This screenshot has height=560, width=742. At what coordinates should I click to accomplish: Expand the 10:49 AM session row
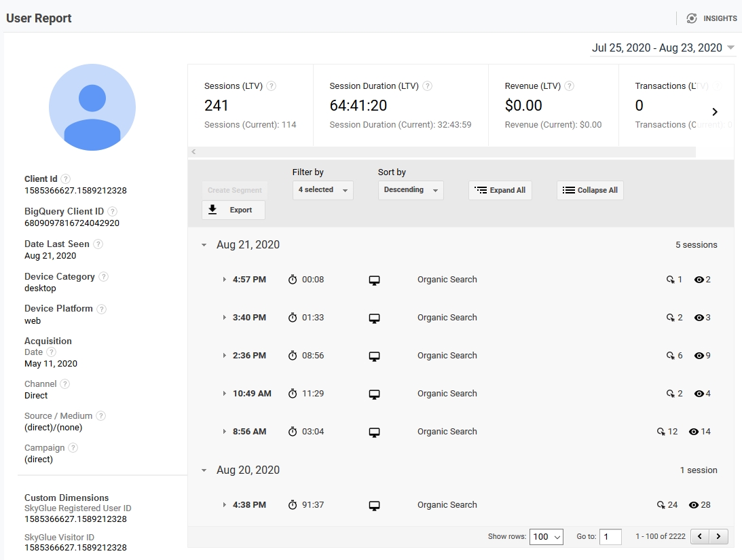click(224, 394)
